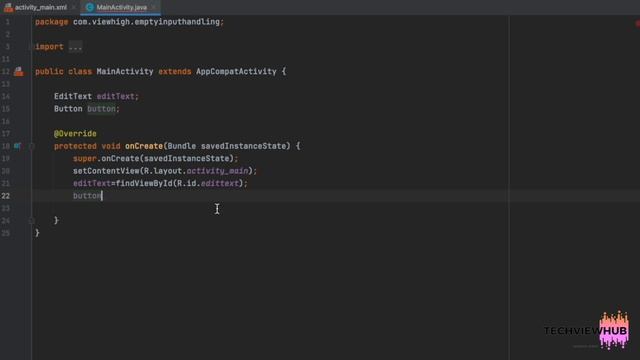
Task: Close the MainActivity.java tab
Action: coord(153,7)
